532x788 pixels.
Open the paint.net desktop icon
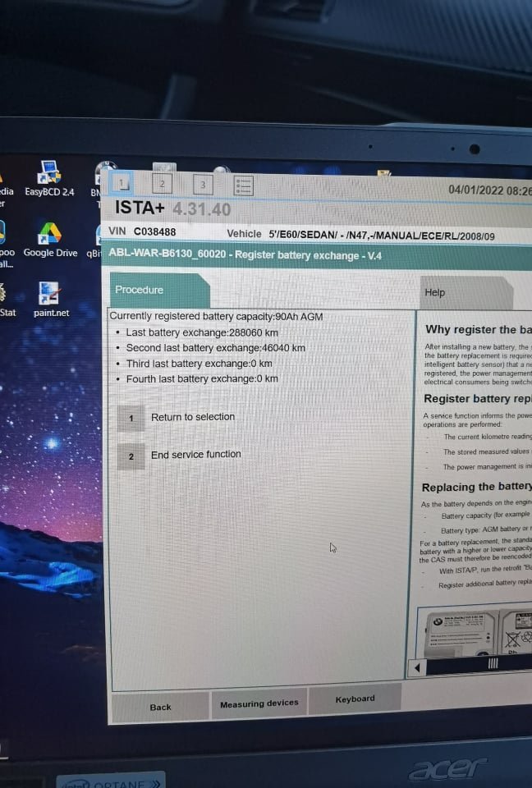point(50,296)
